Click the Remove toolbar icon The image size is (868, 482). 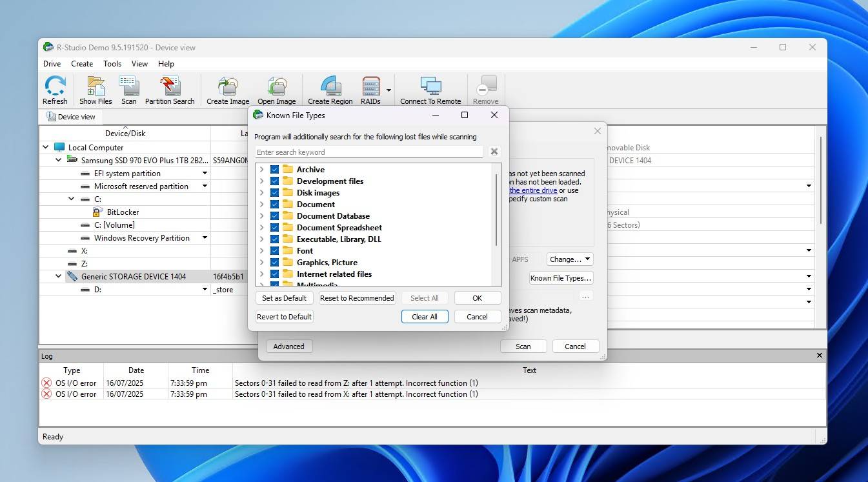(x=486, y=86)
